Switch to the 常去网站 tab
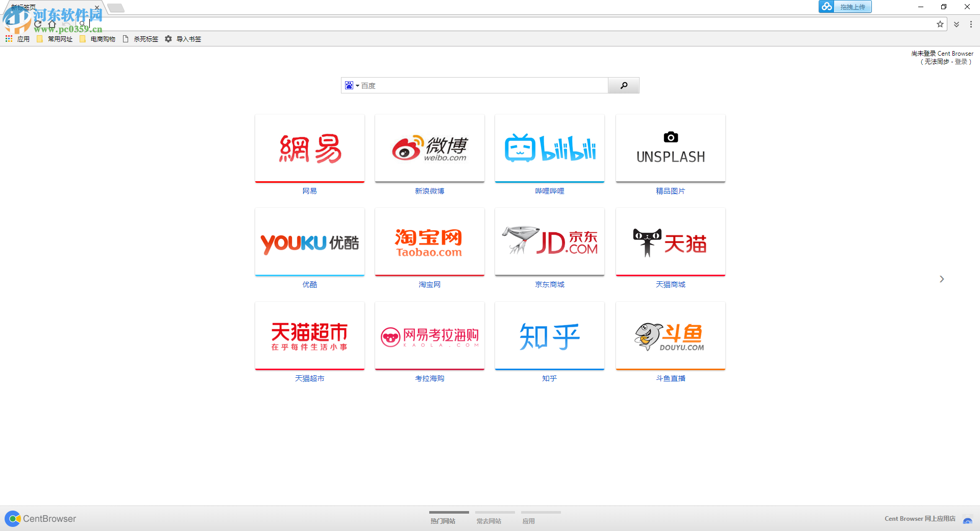This screenshot has height=531, width=980. pos(488,521)
